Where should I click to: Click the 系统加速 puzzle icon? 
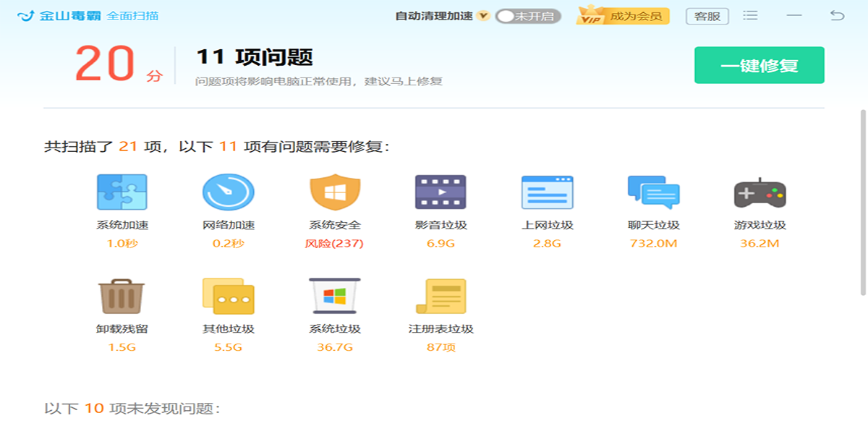tap(122, 192)
